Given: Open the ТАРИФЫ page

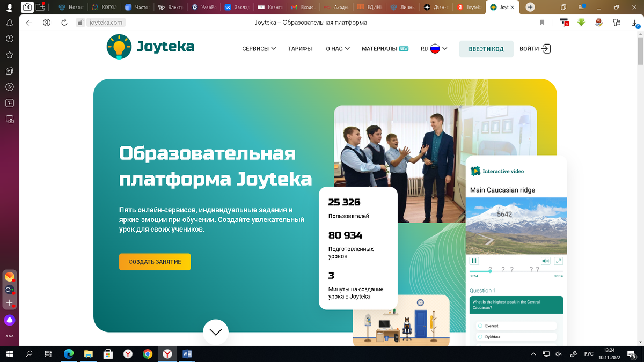Looking at the screenshot, I should pyautogui.click(x=299, y=49).
